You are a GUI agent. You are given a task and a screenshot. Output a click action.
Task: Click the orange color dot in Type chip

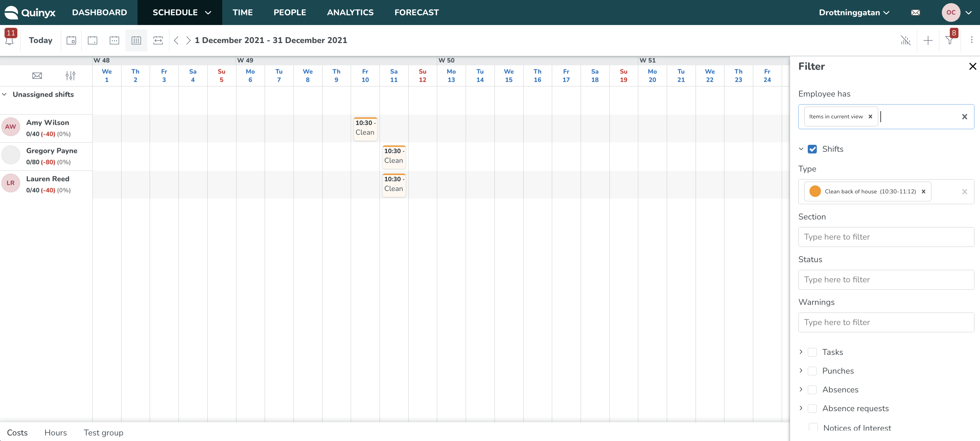pos(815,191)
